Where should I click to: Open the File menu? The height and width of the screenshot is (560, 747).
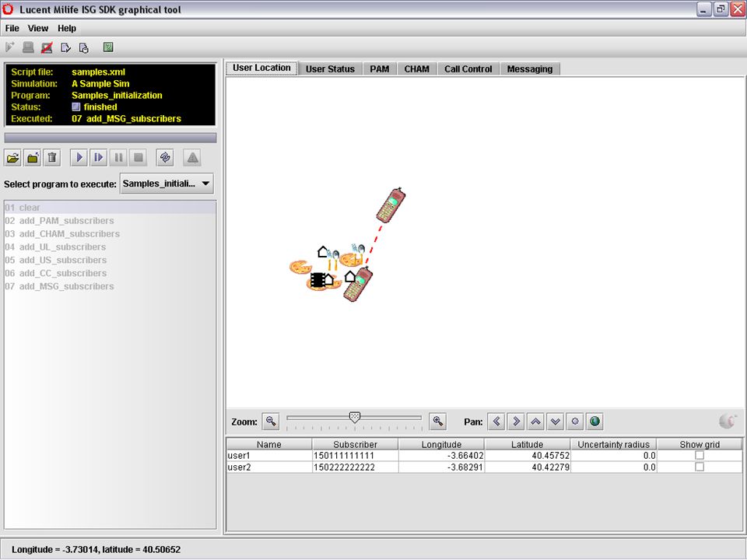pyautogui.click(x=12, y=28)
